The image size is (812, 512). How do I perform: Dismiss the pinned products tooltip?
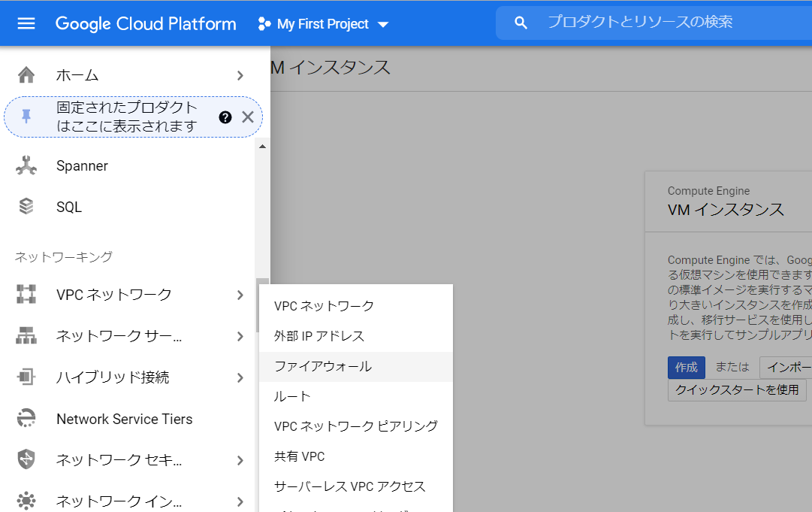(247, 117)
